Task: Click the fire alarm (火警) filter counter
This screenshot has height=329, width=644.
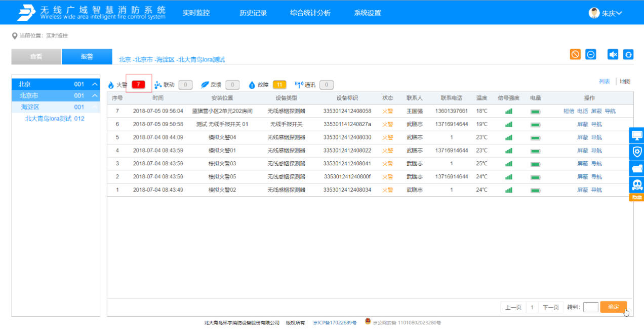Action: [139, 84]
